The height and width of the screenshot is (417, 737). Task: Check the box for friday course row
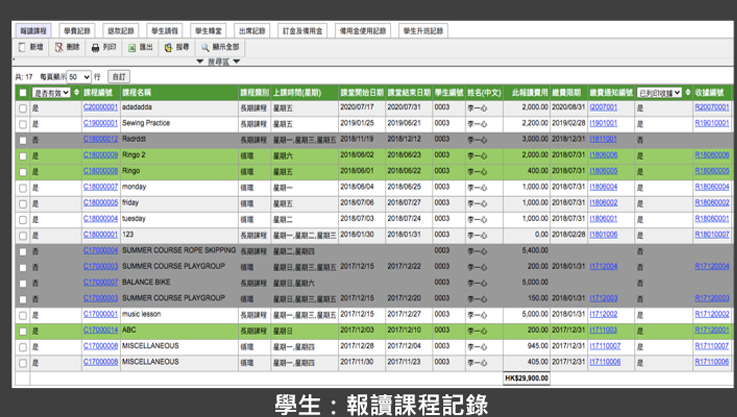click(23, 204)
